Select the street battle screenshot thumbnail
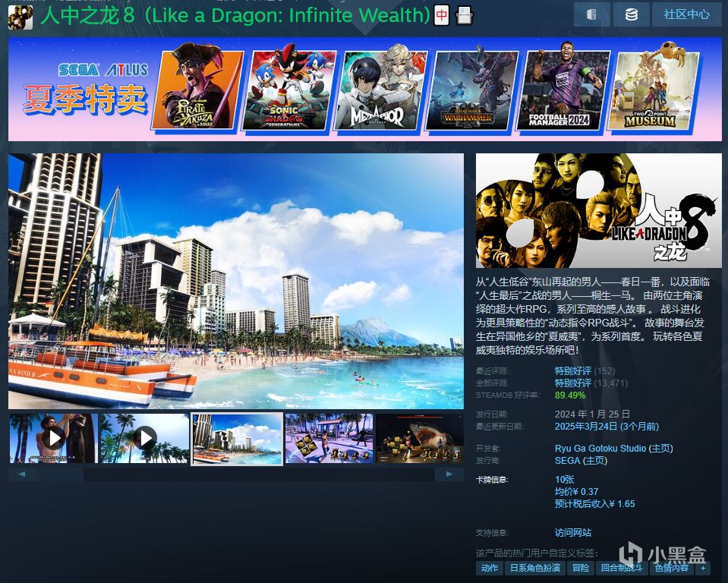 pyautogui.click(x=329, y=438)
